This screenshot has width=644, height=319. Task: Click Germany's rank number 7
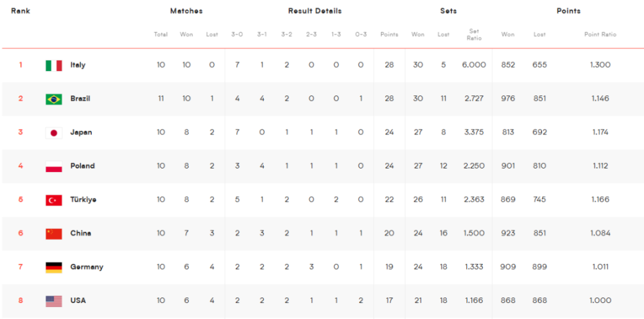coord(21,267)
